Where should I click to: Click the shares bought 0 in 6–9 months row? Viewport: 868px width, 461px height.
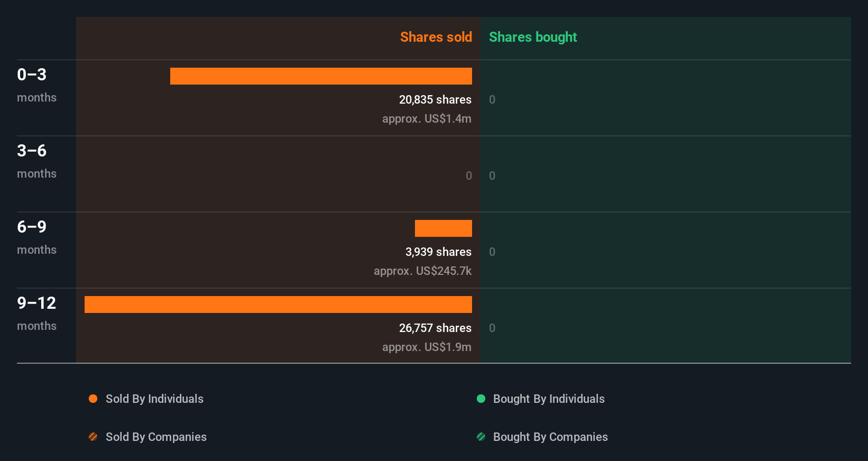[492, 252]
